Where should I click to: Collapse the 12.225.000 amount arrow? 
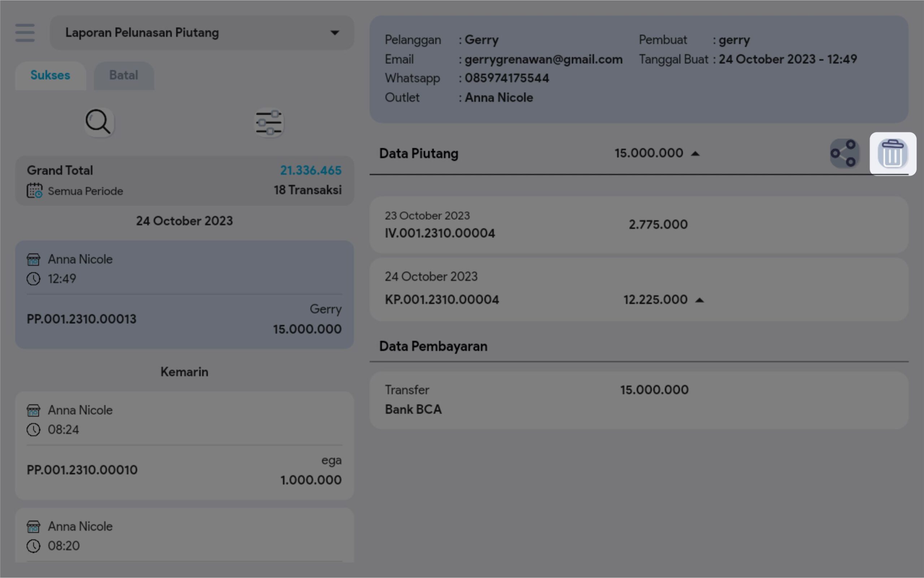tap(699, 300)
